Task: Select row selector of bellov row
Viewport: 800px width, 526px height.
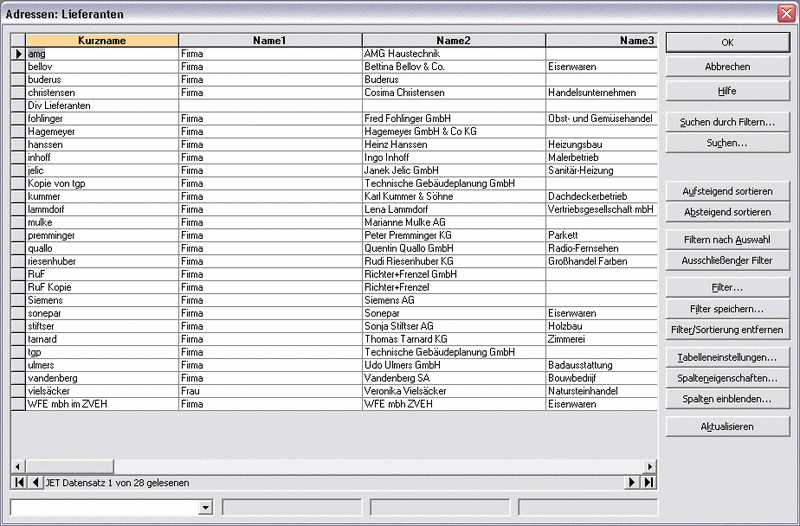Action: (18, 66)
